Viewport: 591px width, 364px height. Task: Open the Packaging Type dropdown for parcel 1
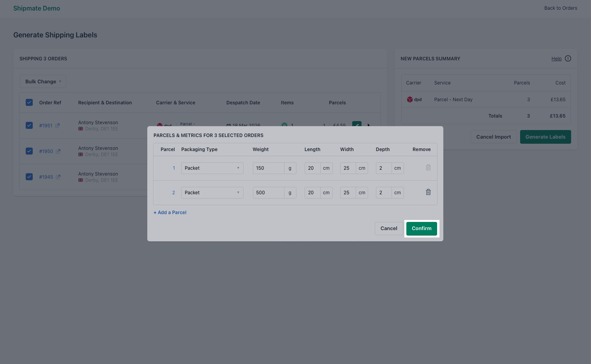pyautogui.click(x=212, y=168)
